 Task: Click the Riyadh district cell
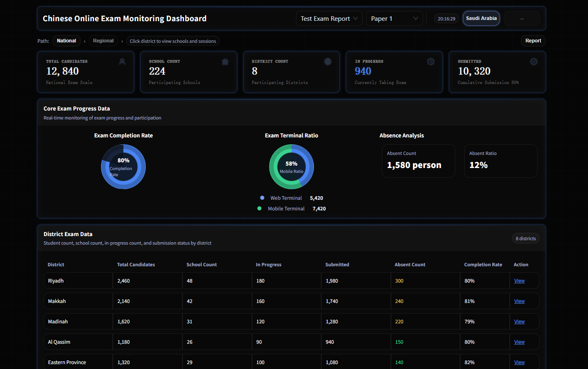click(x=78, y=281)
